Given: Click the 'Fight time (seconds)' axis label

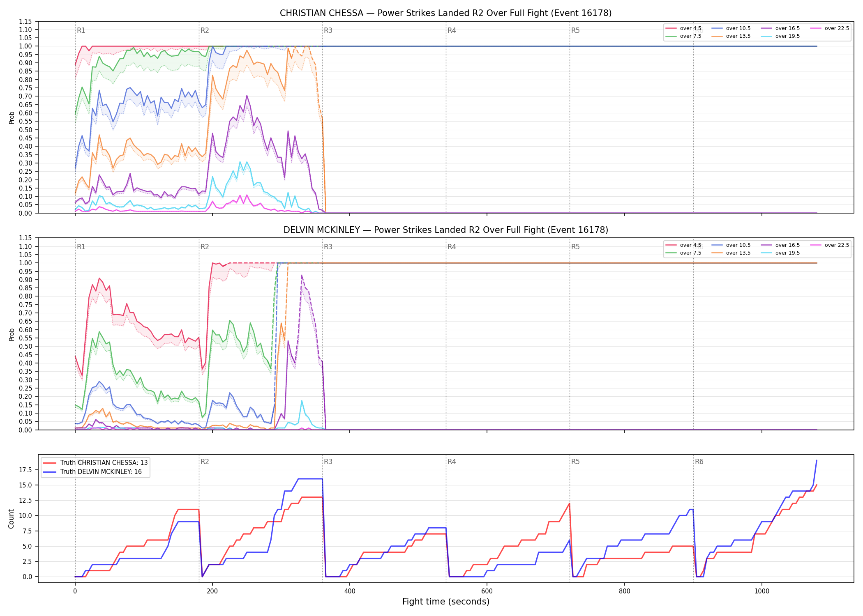Looking at the screenshot, I should [446, 602].
